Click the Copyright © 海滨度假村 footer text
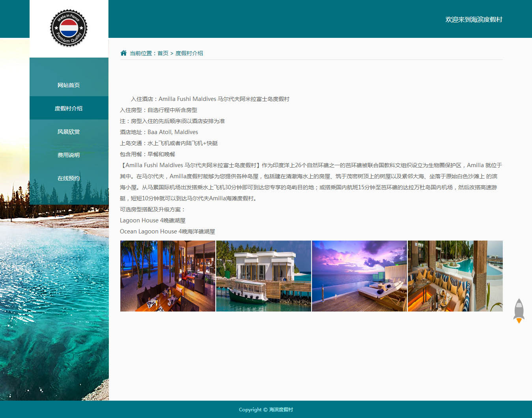Image resolution: width=532 pixels, height=418 pixels. tap(266, 410)
